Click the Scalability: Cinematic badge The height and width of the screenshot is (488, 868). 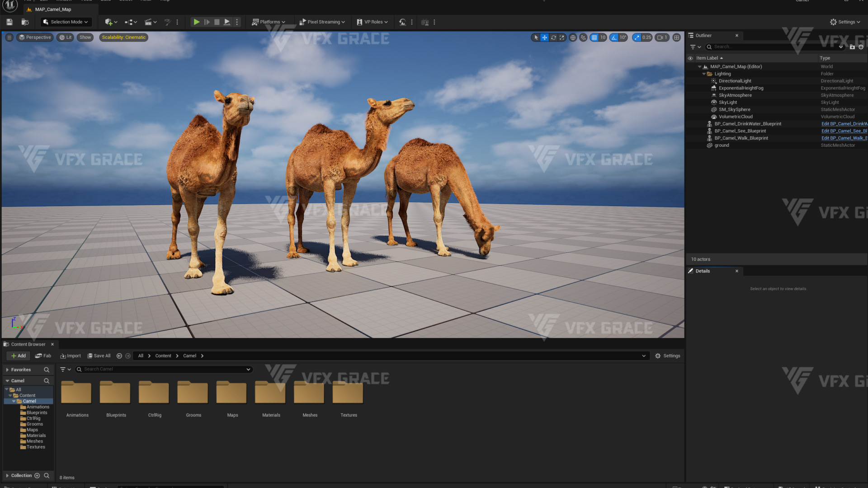point(124,38)
